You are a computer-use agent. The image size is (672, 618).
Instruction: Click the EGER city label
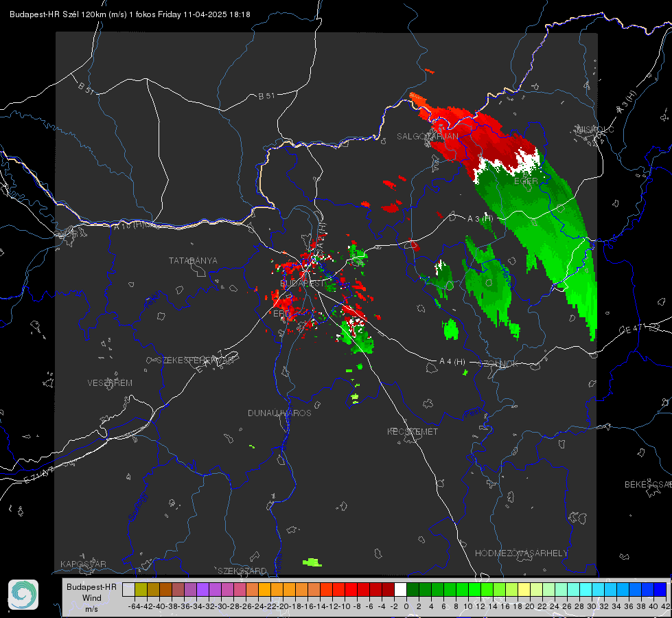coord(526,181)
